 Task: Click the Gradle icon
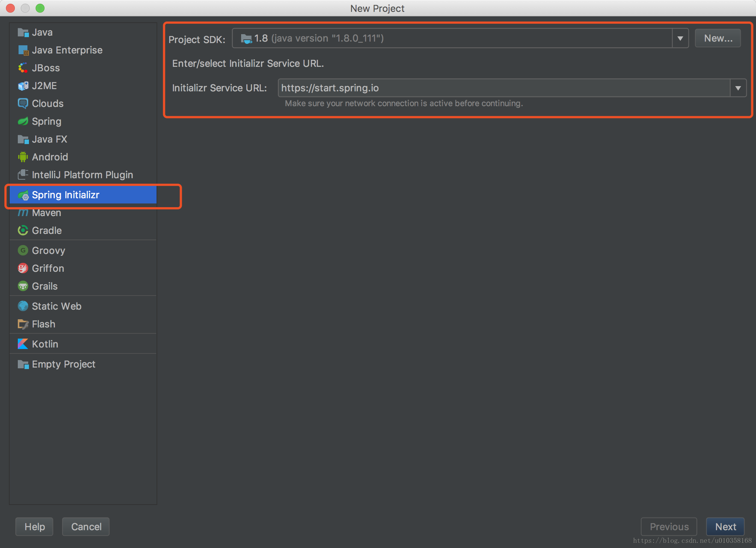coord(23,231)
